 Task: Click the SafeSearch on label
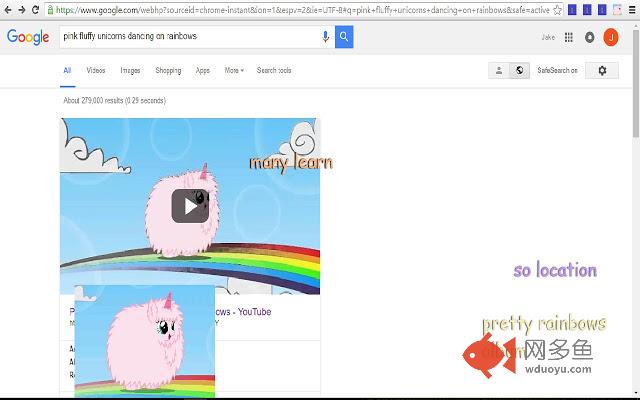pos(557,70)
